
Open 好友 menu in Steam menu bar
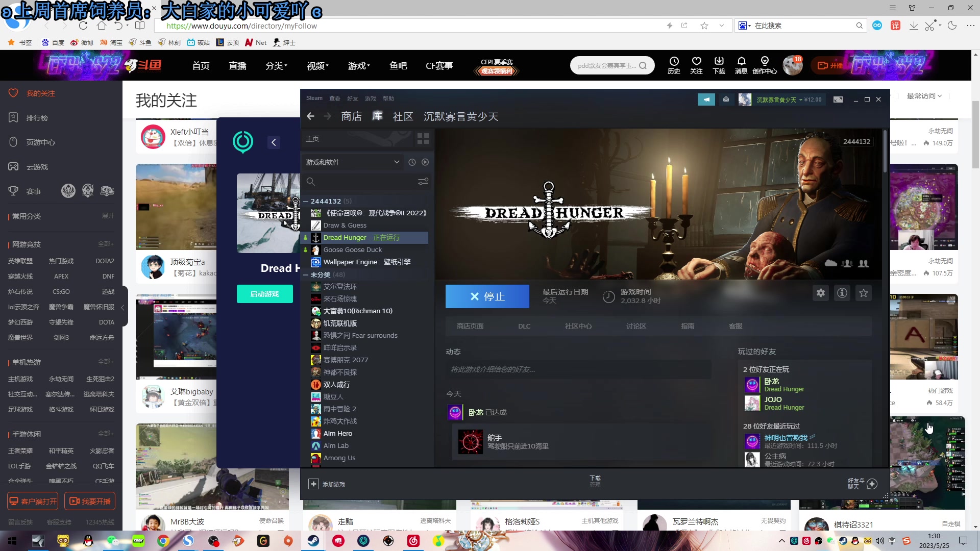coord(353,98)
